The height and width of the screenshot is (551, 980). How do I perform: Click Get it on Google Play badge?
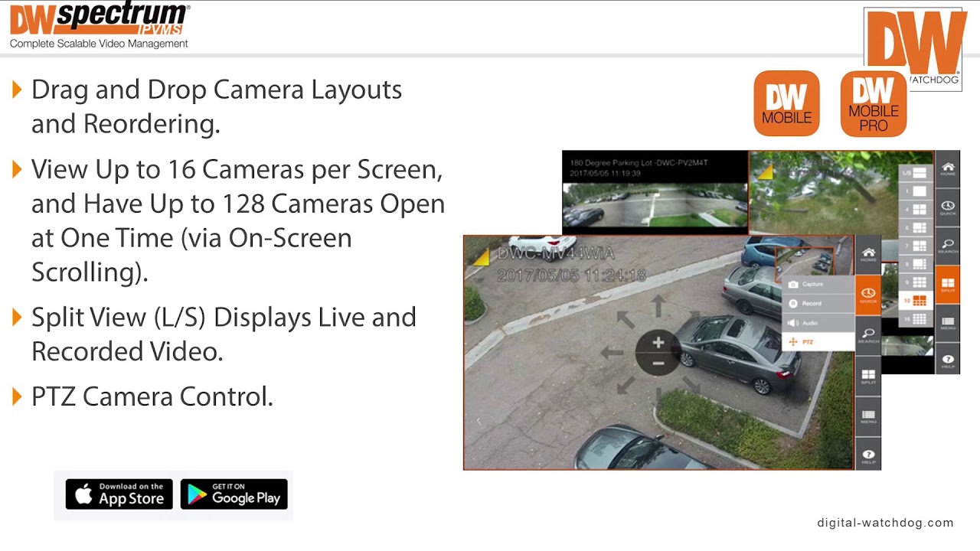point(234,495)
